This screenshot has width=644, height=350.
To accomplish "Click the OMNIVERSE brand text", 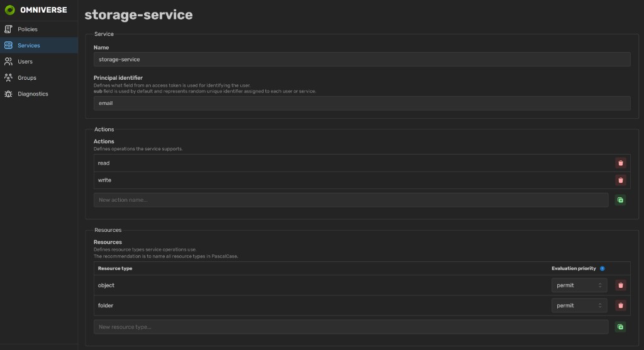I will (x=43, y=10).
